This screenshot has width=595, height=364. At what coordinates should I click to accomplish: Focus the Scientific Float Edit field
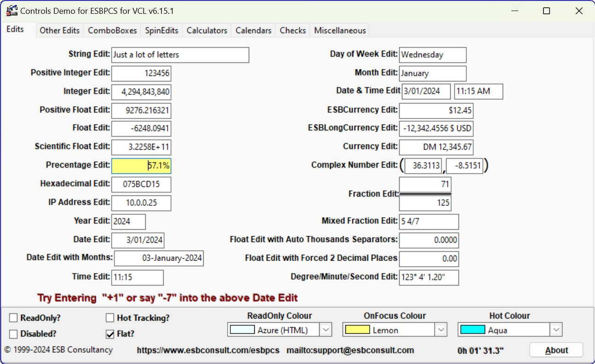(x=142, y=148)
